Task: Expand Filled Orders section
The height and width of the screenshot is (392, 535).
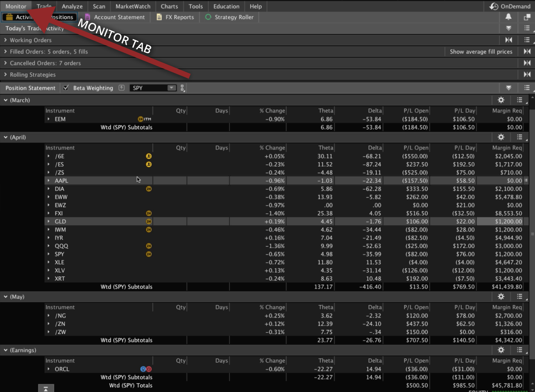Action: point(5,51)
